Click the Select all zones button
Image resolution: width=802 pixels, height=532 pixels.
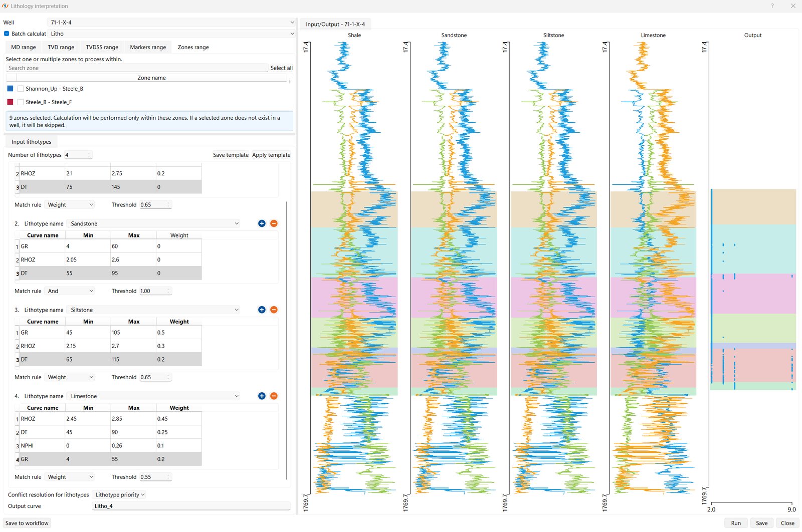(281, 68)
